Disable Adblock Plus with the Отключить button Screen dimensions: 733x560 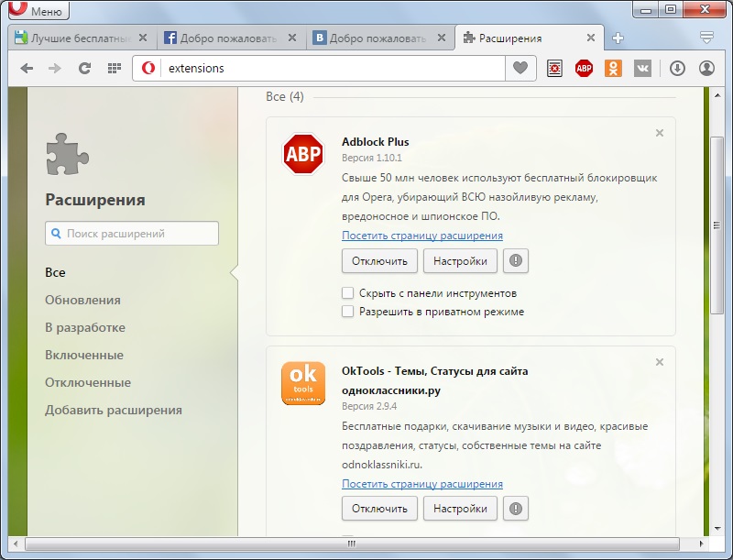tap(379, 261)
